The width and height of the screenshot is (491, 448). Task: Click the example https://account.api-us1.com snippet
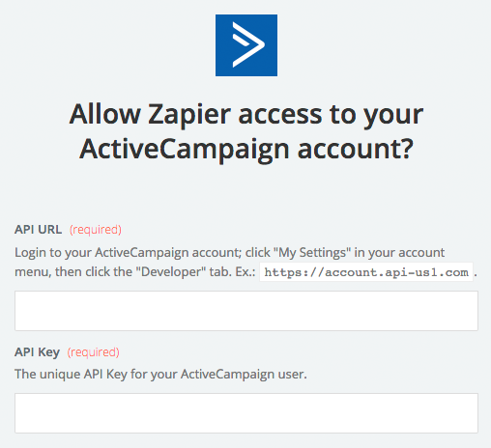(x=366, y=272)
